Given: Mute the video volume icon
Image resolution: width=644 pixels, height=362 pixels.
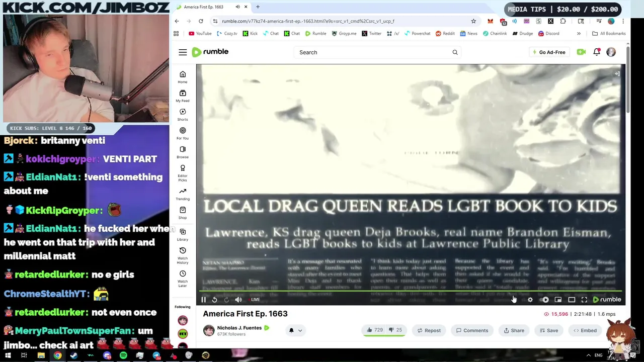Looking at the screenshot, I should click(x=238, y=300).
